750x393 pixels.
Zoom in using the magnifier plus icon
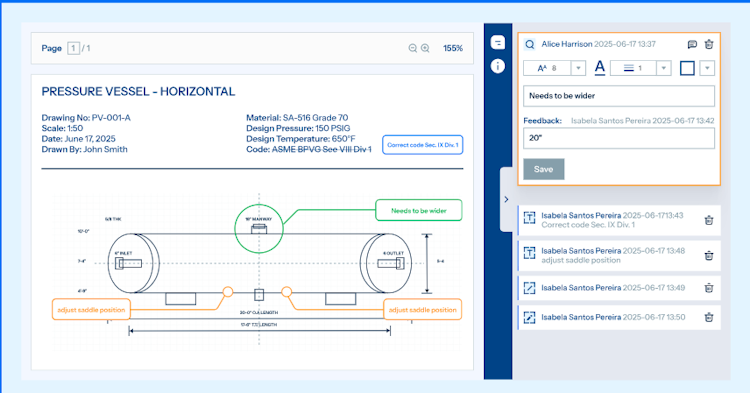tap(425, 48)
